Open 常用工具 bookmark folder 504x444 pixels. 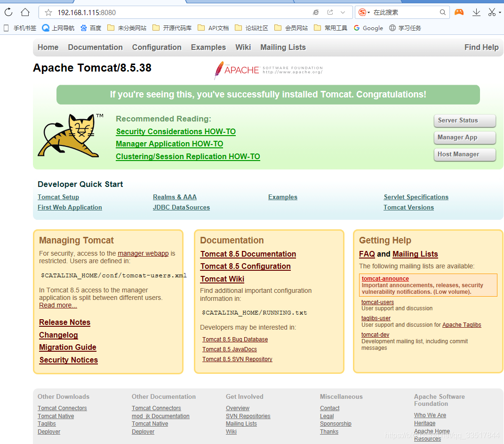click(330, 28)
